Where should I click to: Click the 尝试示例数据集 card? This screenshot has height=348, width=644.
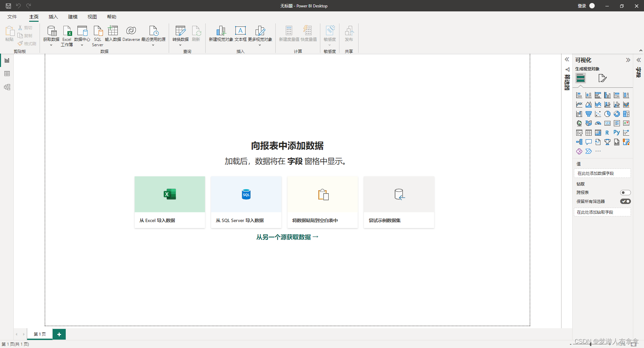pyautogui.click(x=399, y=202)
